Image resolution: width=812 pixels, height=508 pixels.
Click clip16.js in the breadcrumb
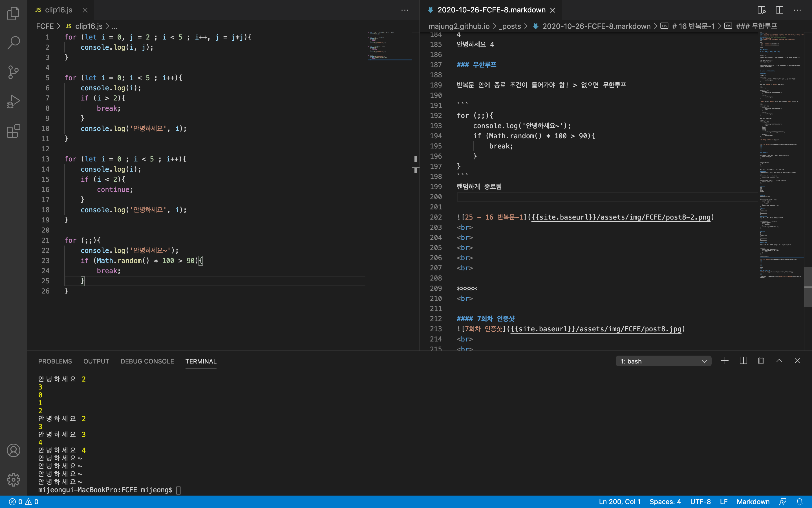[89, 26]
